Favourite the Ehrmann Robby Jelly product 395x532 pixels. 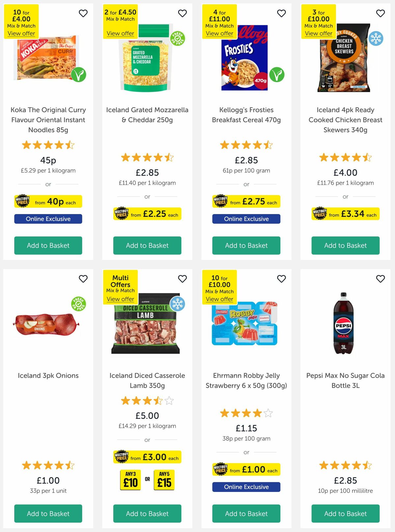[281, 278]
